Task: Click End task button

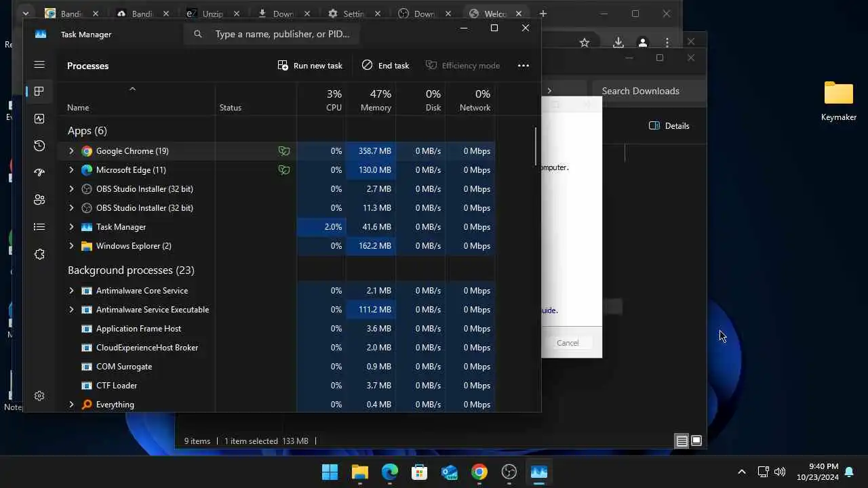Action: click(385, 66)
